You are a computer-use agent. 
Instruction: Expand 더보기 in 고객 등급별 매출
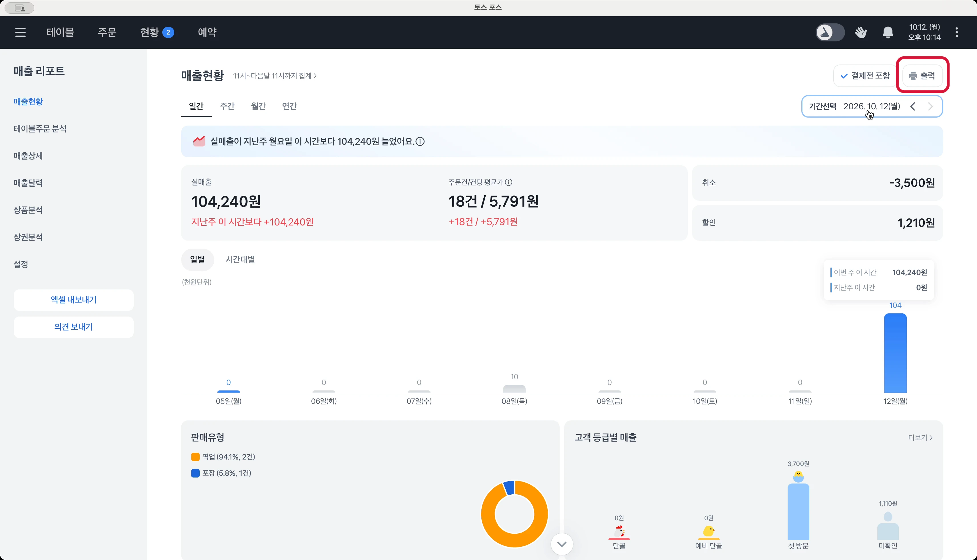920,438
